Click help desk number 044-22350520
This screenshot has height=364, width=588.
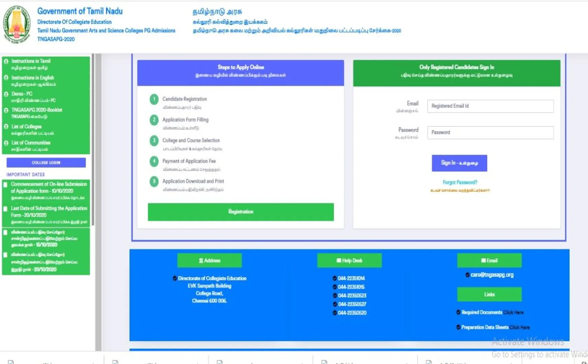(352, 313)
